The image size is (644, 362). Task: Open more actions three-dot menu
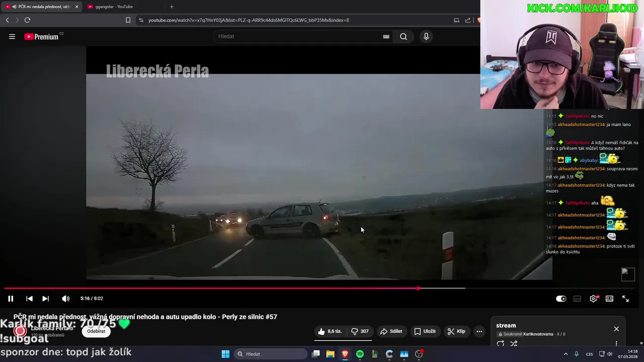[x=479, y=331]
